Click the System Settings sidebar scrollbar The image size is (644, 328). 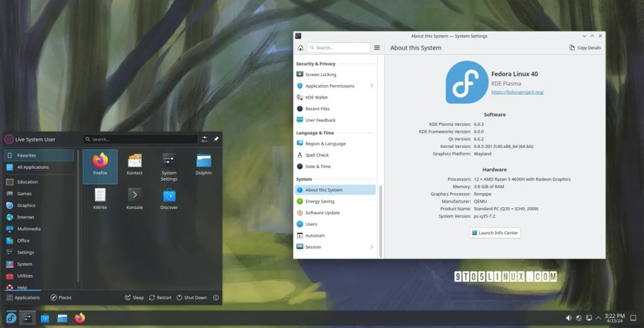[x=380, y=220]
